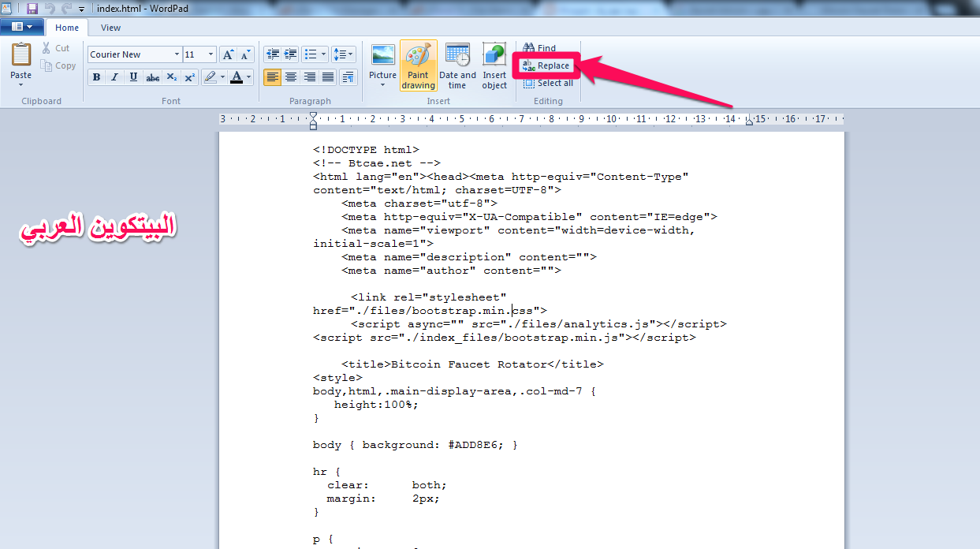The width and height of the screenshot is (980, 549).
Task: Grow the font size
Action: (228, 54)
